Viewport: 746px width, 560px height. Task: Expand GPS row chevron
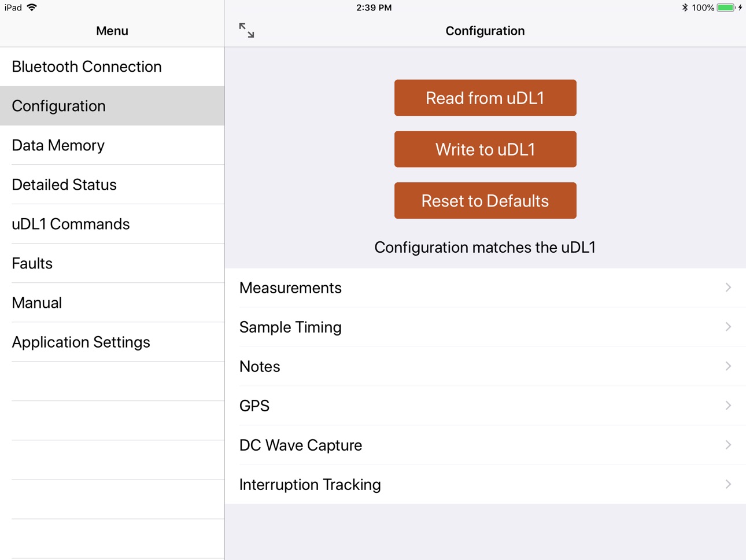coord(729,406)
